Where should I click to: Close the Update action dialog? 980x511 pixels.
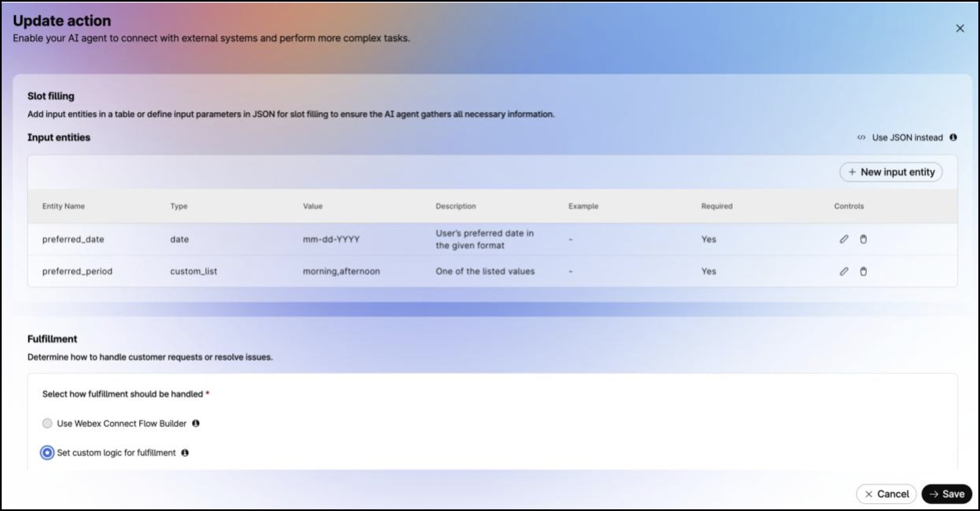point(960,28)
